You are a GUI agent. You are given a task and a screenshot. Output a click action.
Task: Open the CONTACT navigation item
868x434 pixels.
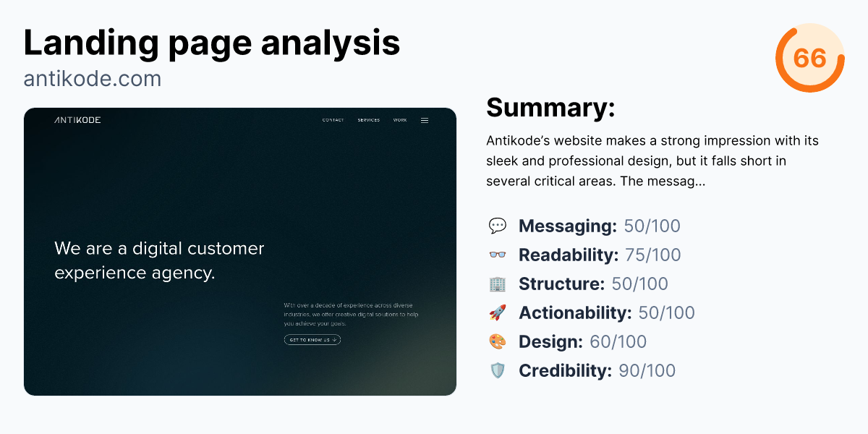coord(333,120)
